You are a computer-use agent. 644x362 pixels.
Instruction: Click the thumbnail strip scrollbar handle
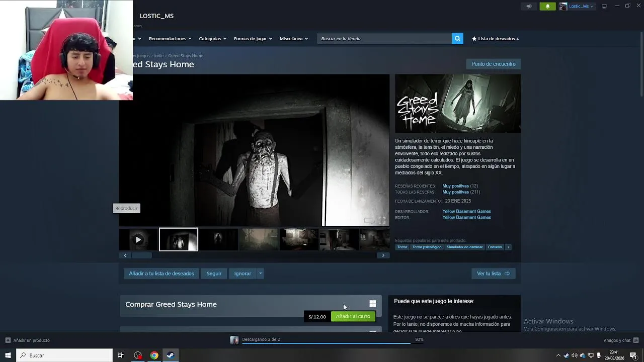(x=141, y=255)
